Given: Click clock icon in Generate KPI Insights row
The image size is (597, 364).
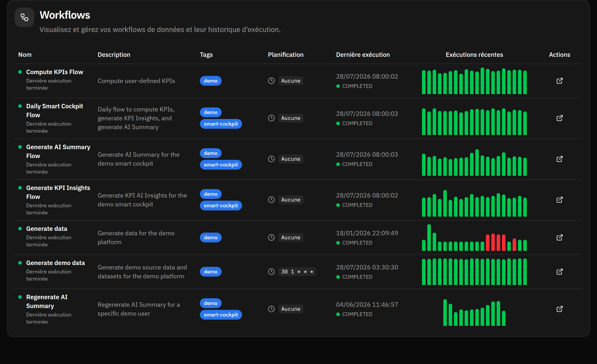Looking at the screenshot, I should (271, 200).
